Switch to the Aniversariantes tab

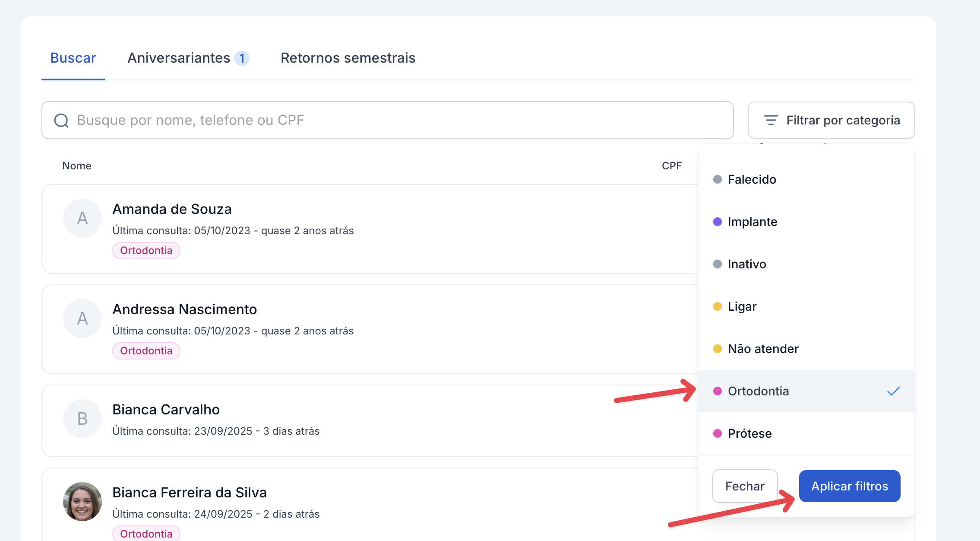[x=179, y=58]
